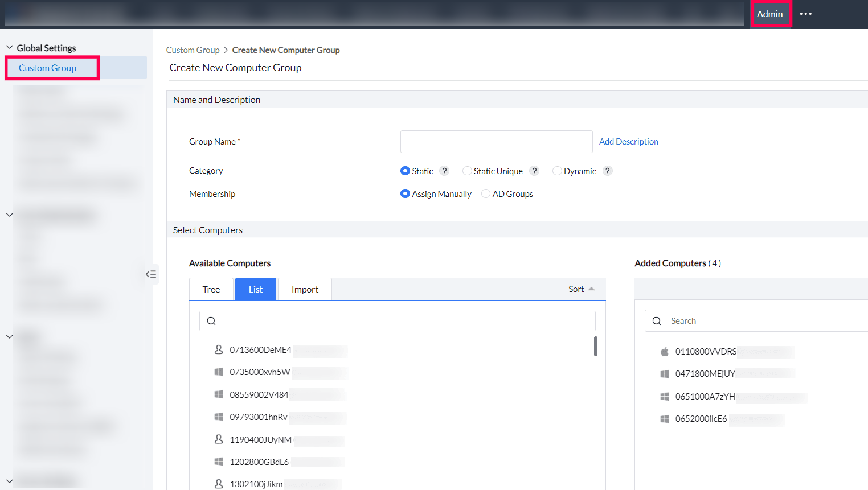Image resolution: width=868 pixels, height=490 pixels.
Task: Click the user icon beside 0713600DeME4
Action: coord(219,350)
